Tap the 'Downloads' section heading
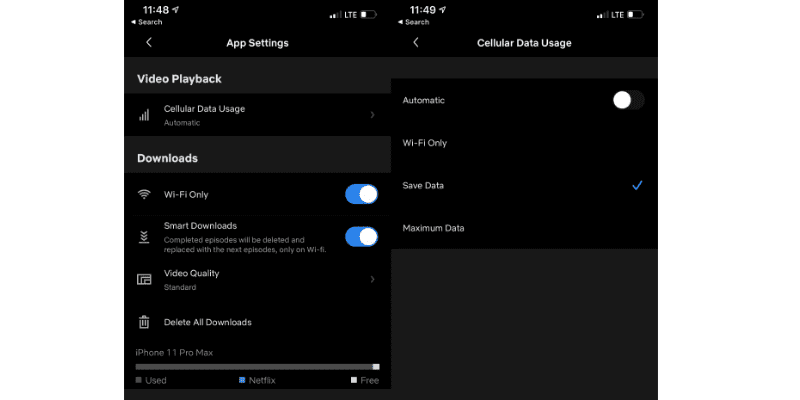 (167, 158)
